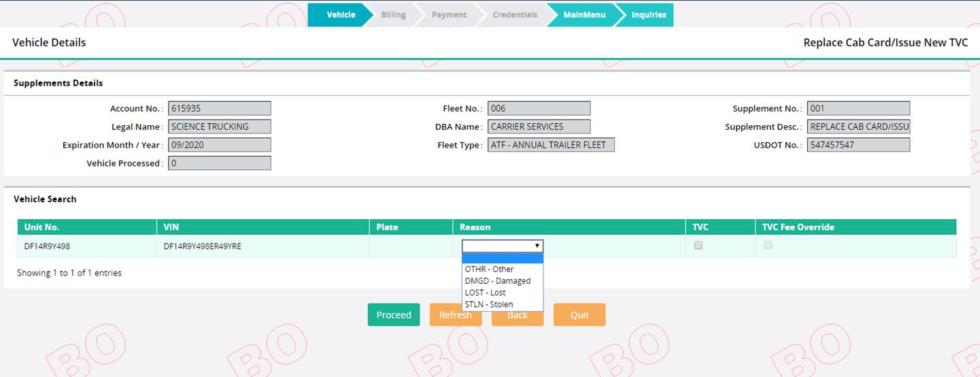Click the Quit button

[579, 315]
